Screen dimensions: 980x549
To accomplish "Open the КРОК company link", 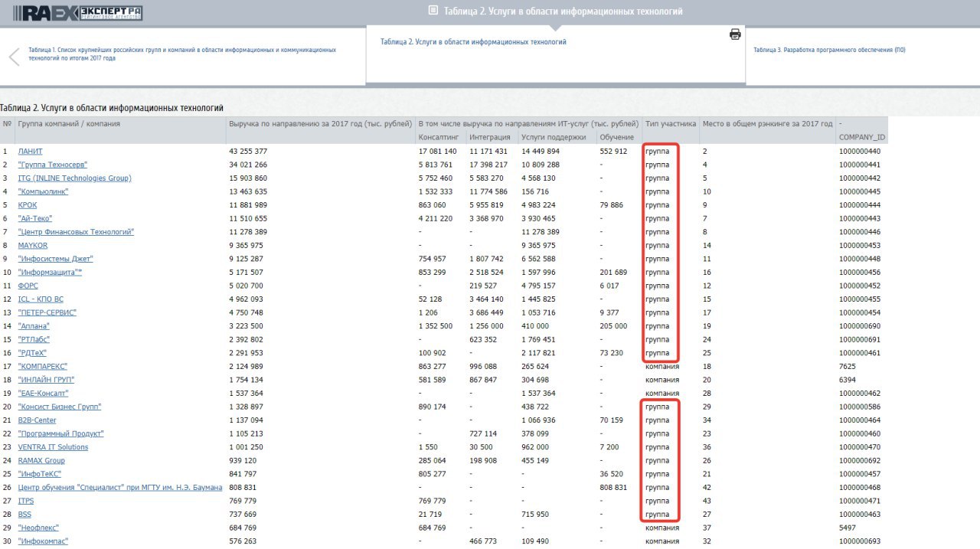I will 28,205.
